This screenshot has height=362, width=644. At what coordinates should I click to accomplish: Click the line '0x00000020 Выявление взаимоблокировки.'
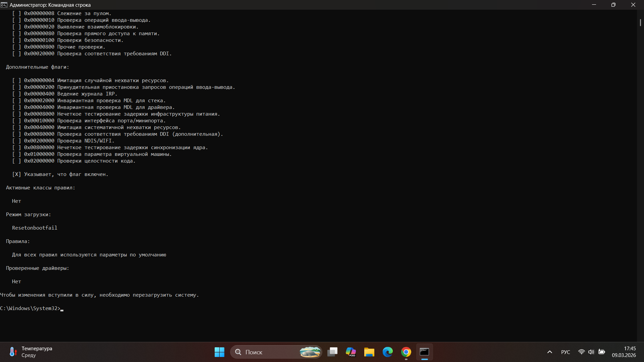(x=81, y=27)
